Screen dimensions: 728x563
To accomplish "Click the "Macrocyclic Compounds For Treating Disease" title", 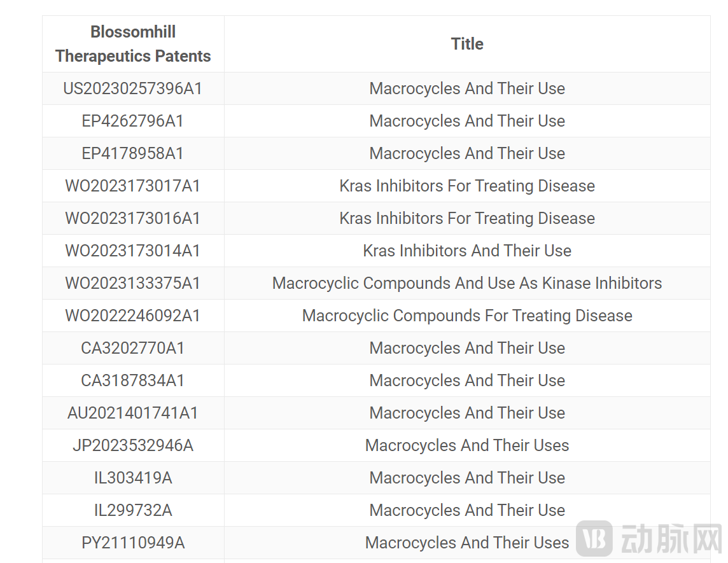I will (467, 316).
